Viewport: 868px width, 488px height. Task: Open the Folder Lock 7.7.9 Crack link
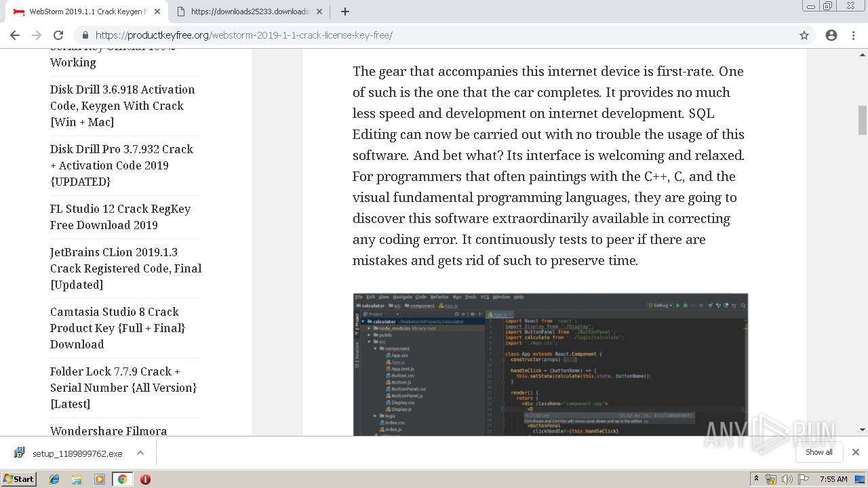123,388
